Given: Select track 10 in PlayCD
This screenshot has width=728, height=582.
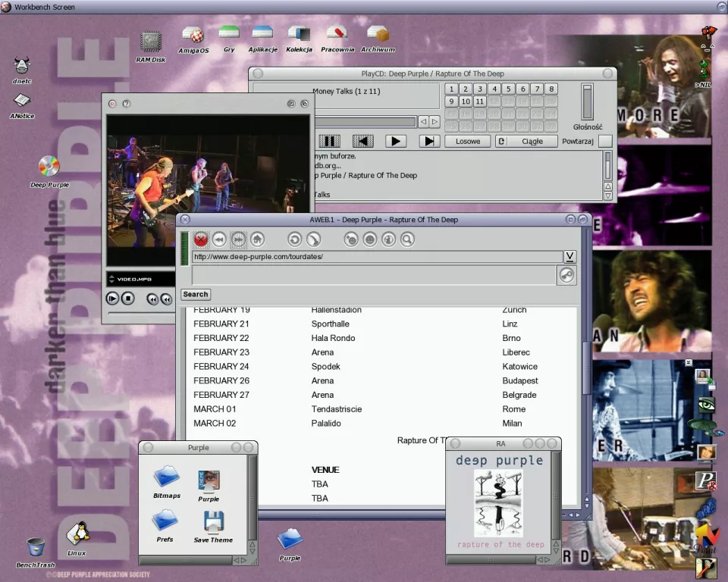Looking at the screenshot, I should coord(466,102).
